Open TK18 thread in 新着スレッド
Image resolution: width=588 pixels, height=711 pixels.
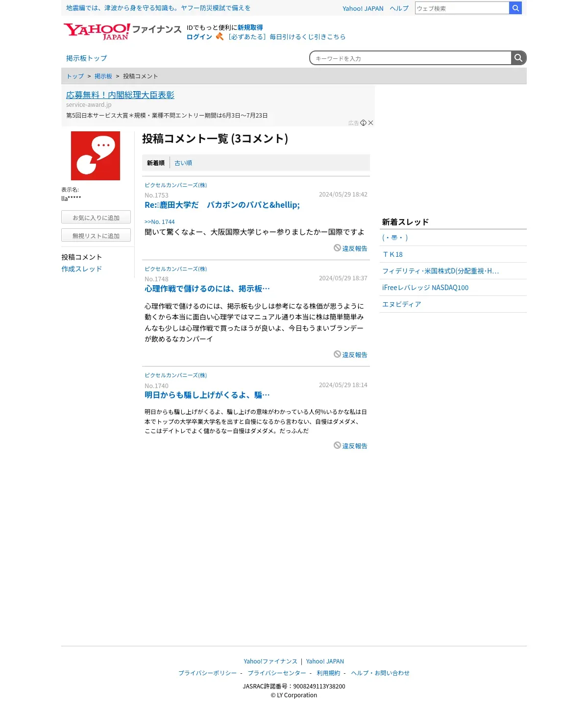[392, 254]
